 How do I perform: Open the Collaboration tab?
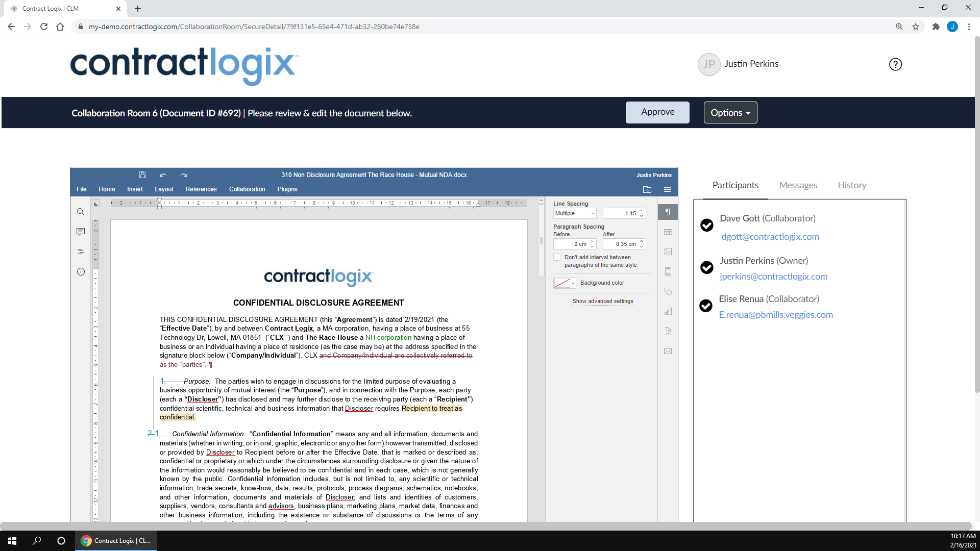click(x=247, y=189)
